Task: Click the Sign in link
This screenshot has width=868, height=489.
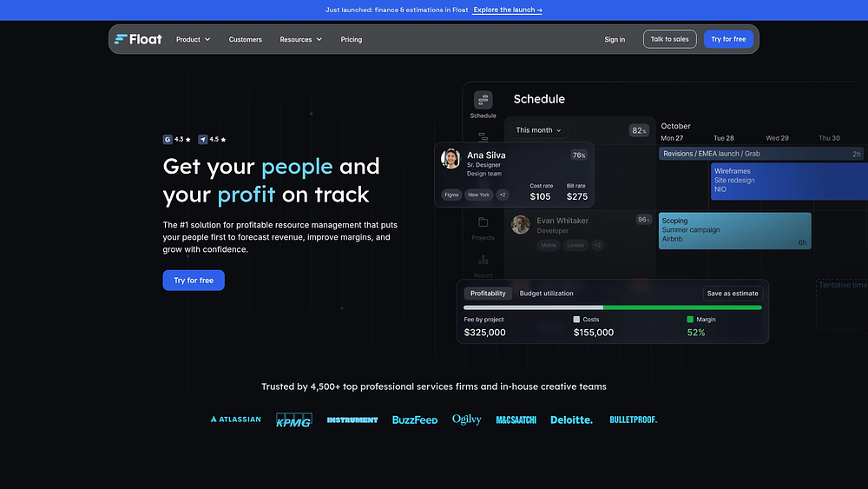Action: pos(615,39)
